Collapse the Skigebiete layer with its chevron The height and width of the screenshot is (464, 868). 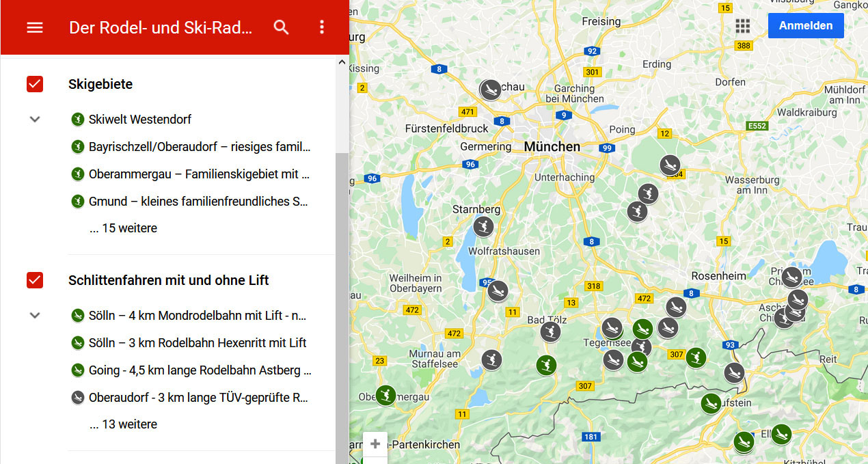point(35,119)
